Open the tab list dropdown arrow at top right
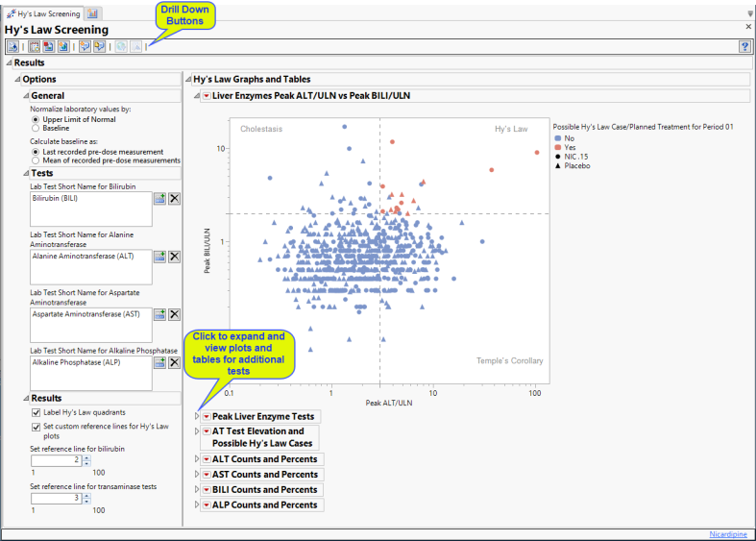 [x=749, y=13]
